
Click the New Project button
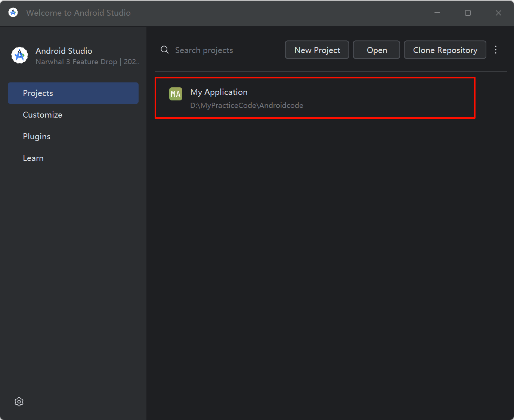(x=317, y=50)
